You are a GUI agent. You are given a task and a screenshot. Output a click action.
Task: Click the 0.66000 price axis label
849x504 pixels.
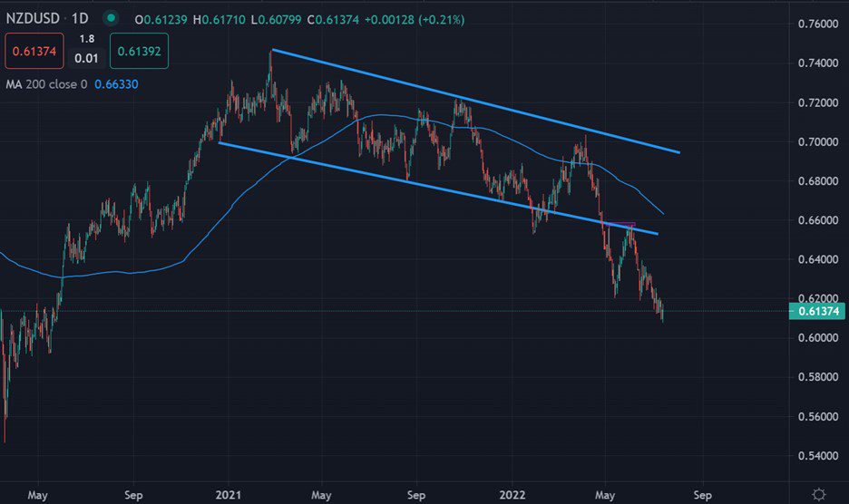818,220
